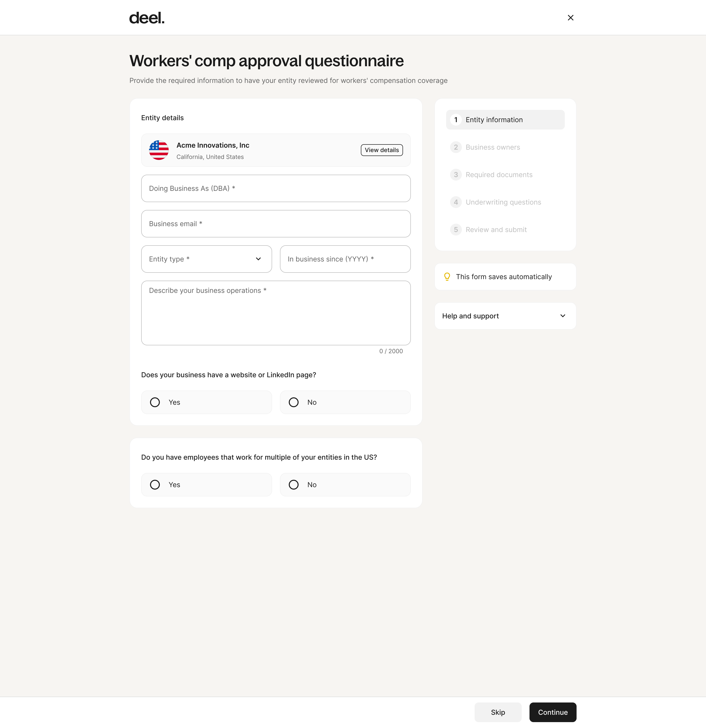
Task: Open View details for Acme Innovations
Action: coord(382,150)
